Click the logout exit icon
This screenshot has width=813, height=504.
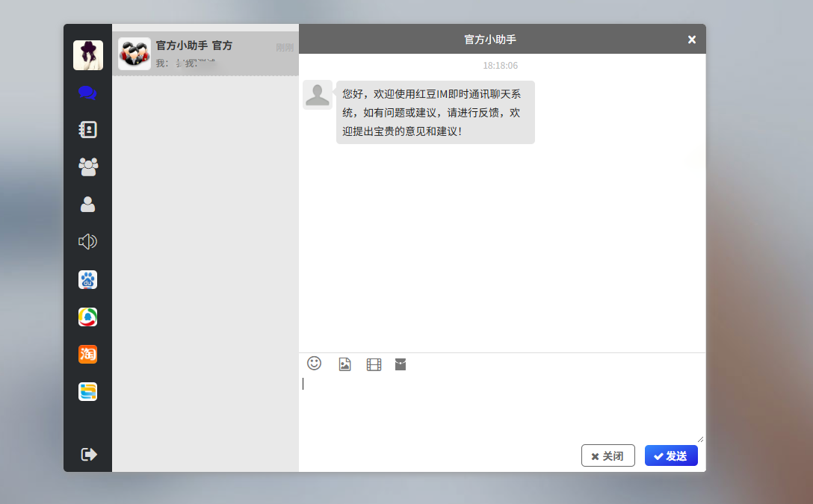(x=88, y=454)
